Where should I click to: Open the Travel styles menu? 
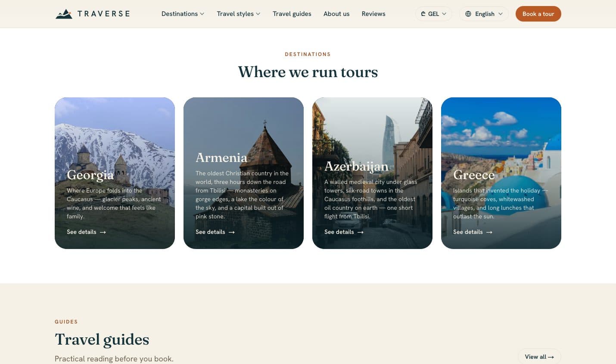[238, 14]
